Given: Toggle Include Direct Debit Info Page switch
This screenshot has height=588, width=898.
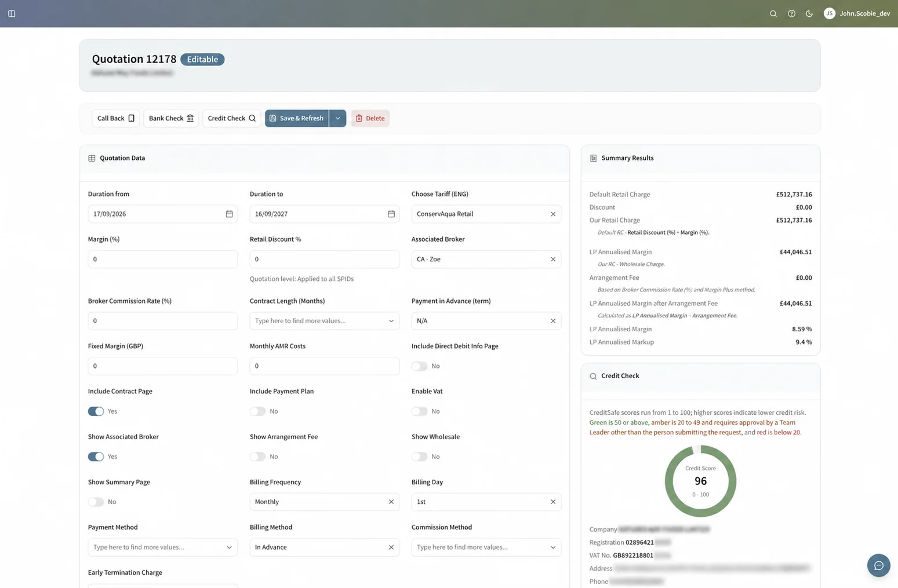Looking at the screenshot, I should point(419,366).
